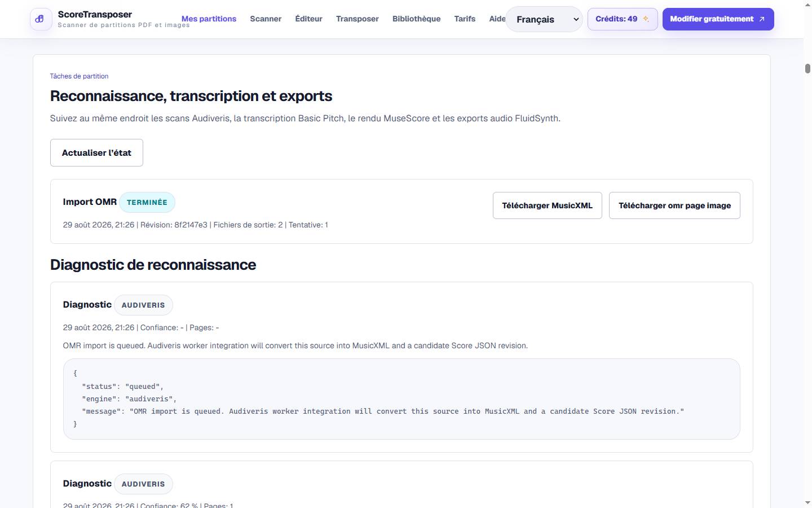Click the "status": "queued" JSON line
The height and width of the screenshot is (508, 812).
[x=122, y=387]
